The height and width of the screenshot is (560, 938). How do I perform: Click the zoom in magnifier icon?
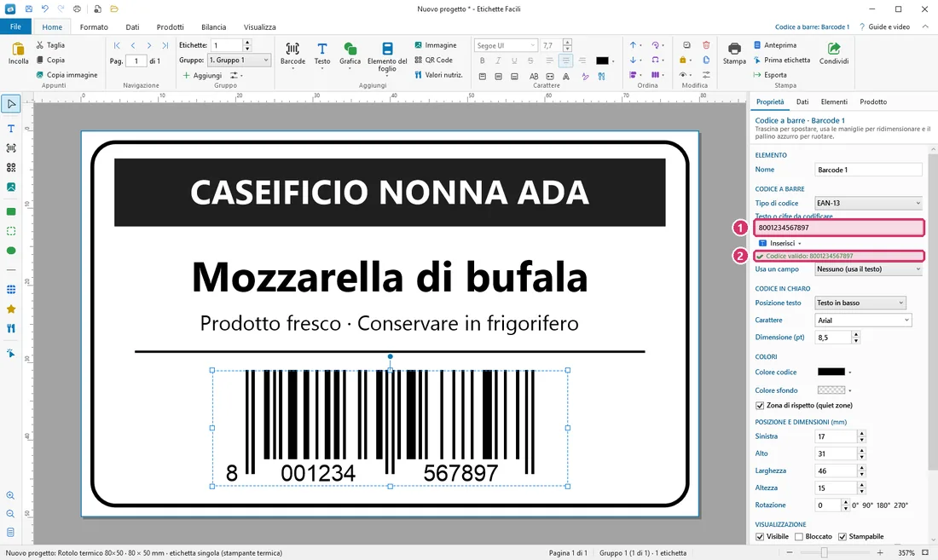(x=11, y=495)
